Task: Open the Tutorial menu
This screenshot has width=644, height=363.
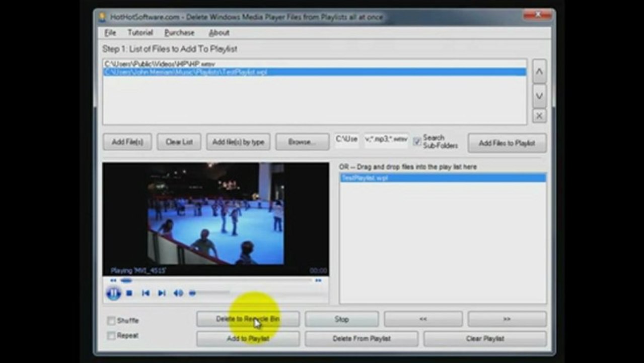Action: 140,33
